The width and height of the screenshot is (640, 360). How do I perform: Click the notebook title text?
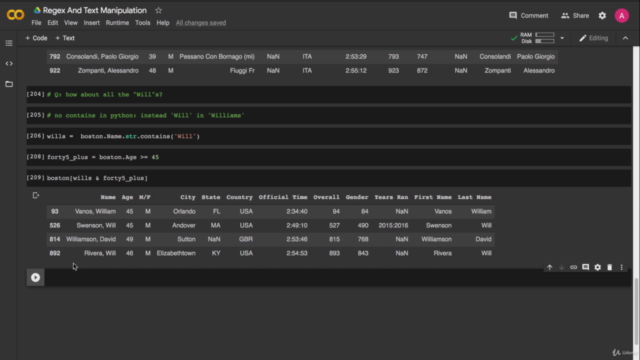(x=95, y=10)
